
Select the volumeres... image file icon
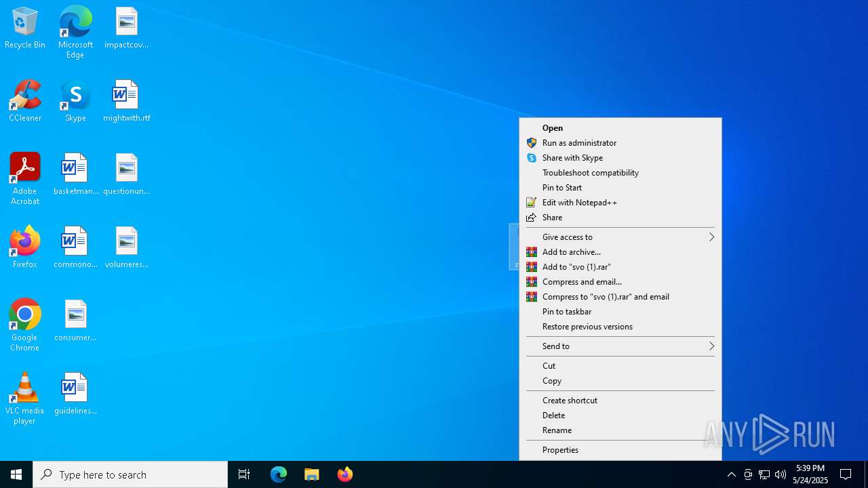(x=127, y=248)
